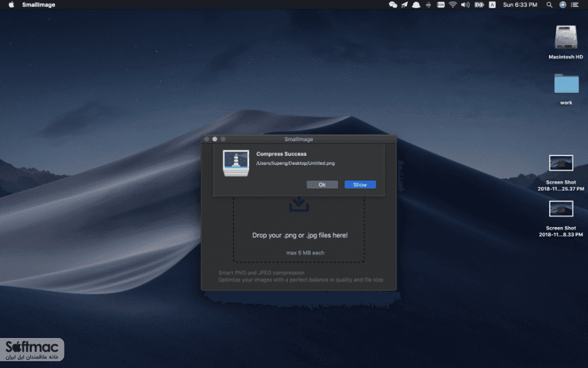Select the Macintosh HD drive icon
This screenshot has width=588, height=368.
coord(566,37)
